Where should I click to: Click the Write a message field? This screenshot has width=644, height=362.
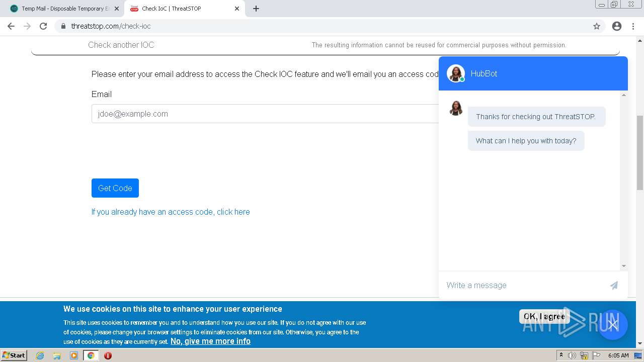click(x=523, y=285)
